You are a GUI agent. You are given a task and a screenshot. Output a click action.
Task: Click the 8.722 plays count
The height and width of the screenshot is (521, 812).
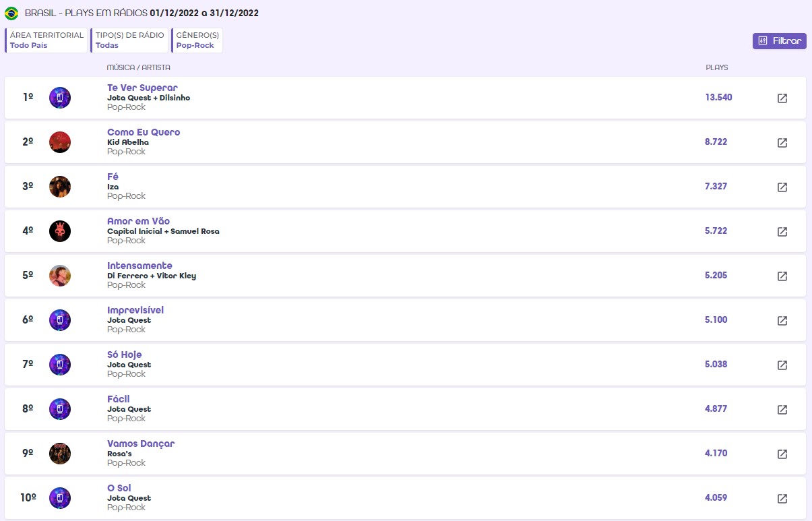point(716,142)
